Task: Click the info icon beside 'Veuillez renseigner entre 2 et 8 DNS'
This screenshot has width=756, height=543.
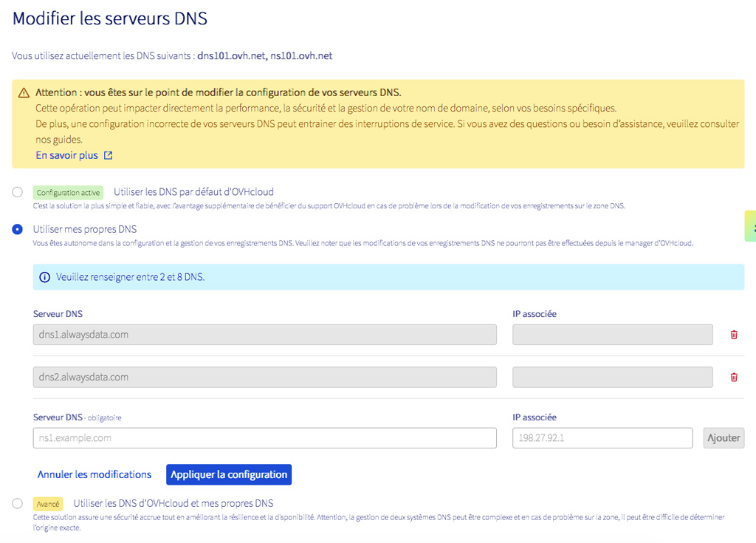Action: 44,277
